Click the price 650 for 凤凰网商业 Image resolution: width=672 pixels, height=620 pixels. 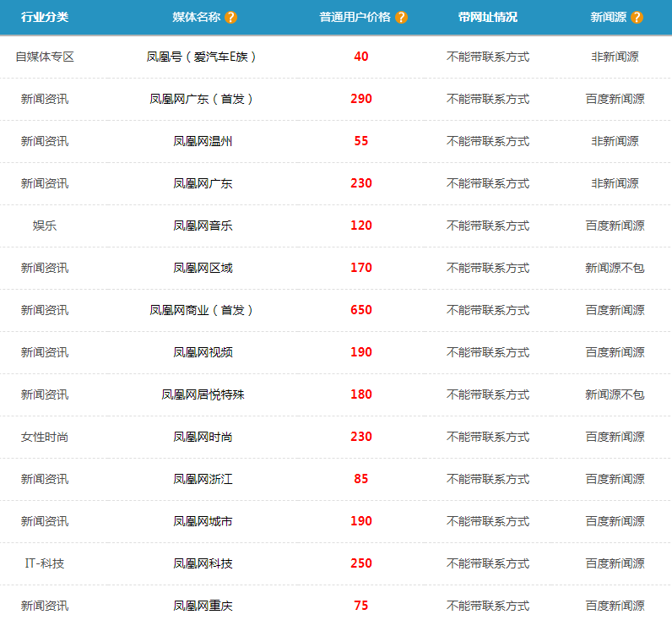point(360,310)
